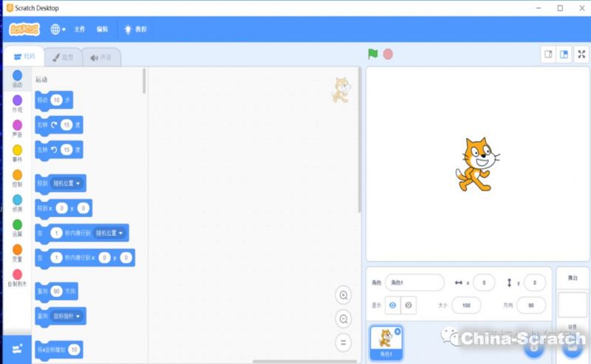Image resolution: width=591 pixels, height=364 pixels.
Task: Select the stage backdrop thumbnail
Action: pos(573,304)
